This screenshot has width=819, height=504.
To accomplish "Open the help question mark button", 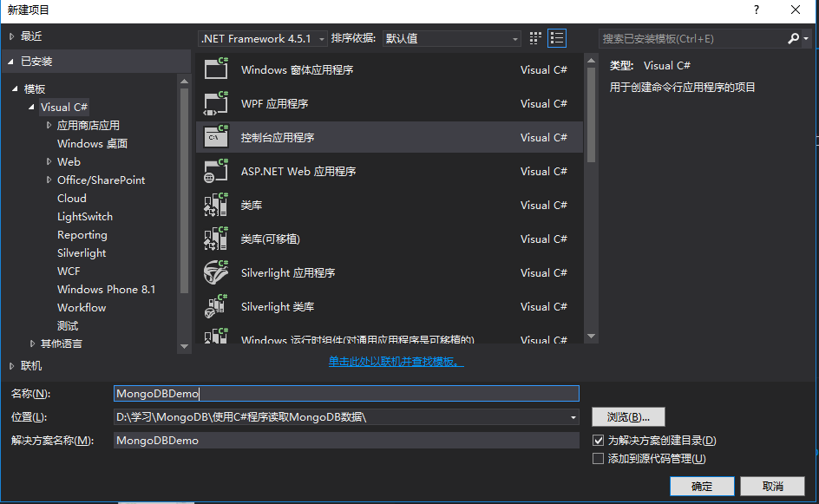I will tap(757, 10).
